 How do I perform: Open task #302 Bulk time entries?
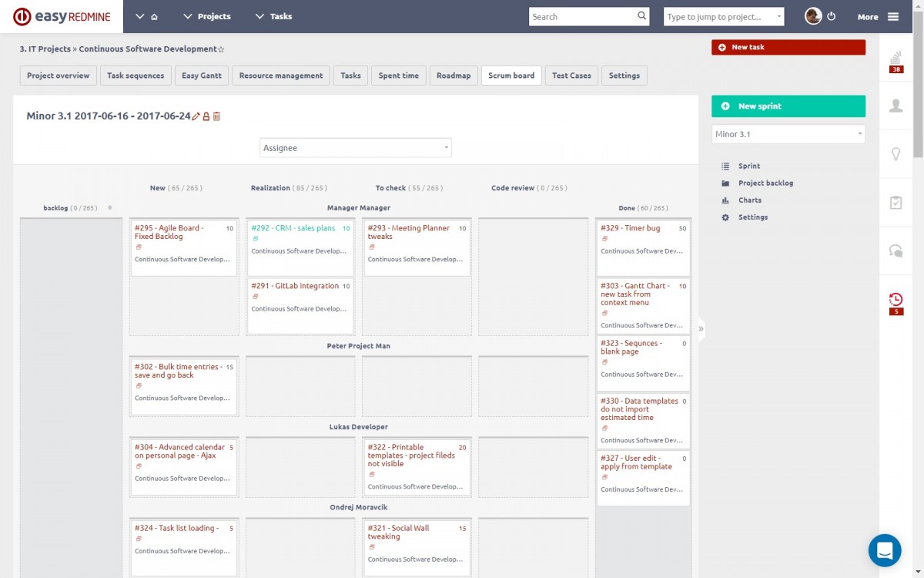click(178, 371)
